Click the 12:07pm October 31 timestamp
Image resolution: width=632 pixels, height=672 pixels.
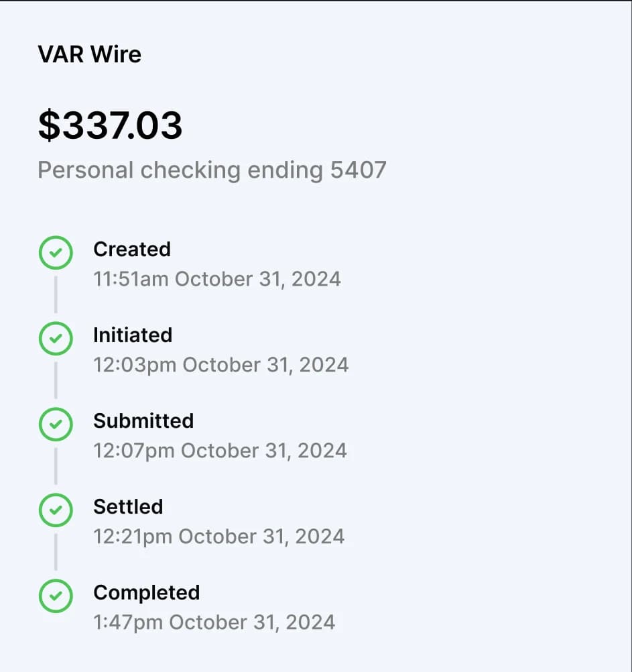pyautogui.click(x=220, y=450)
